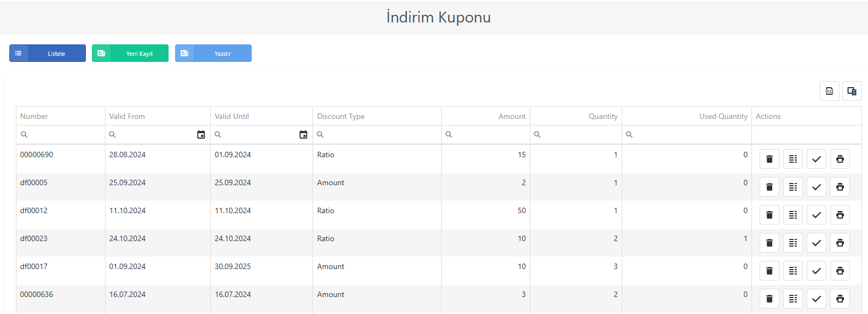
Task: Print coupon 00000690
Action: [840, 159]
